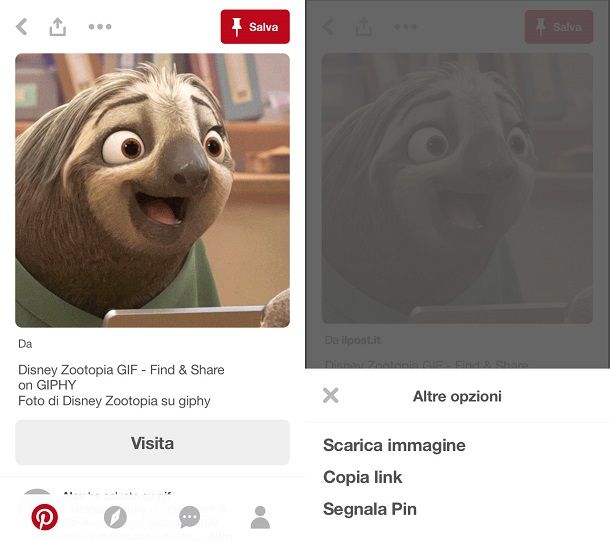This screenshot has height=541, width=610.
Task: Select Scarica immagine option
Action: [x=394, y=445]
